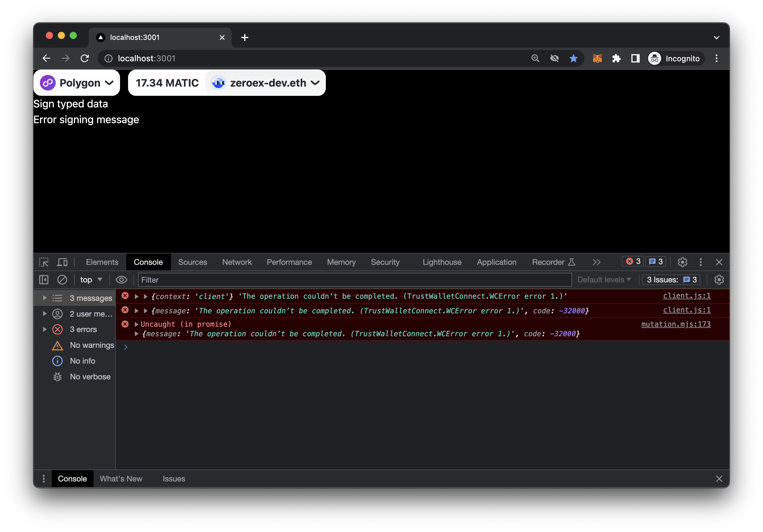This screenshot has height=532, width=763.
Task: Switch to the Network tab
Action: pos(236,262)
